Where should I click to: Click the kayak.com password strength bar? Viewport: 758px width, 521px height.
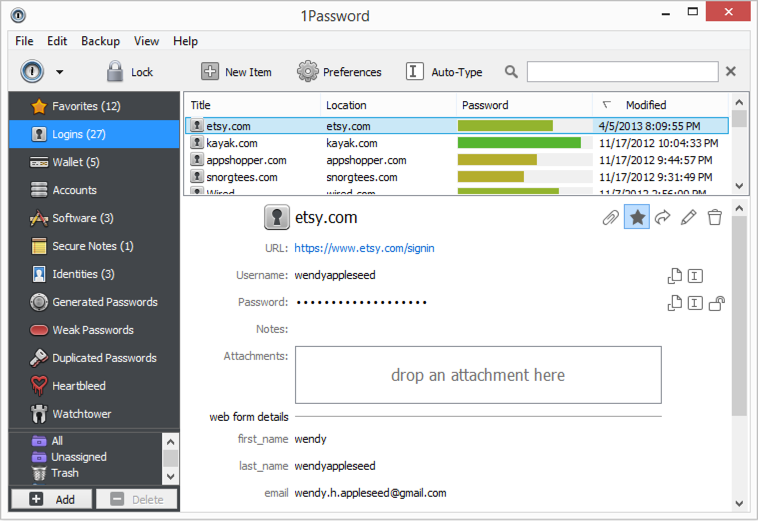[x=519, y=143]
